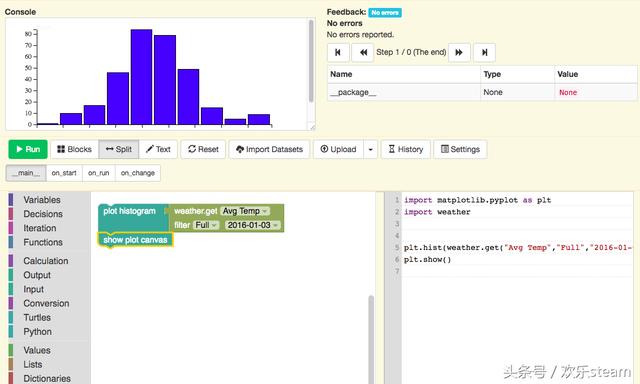Click the import weather code line
Image resolution: width=640 pixels, height=384 pixels.
coord(437,212)
